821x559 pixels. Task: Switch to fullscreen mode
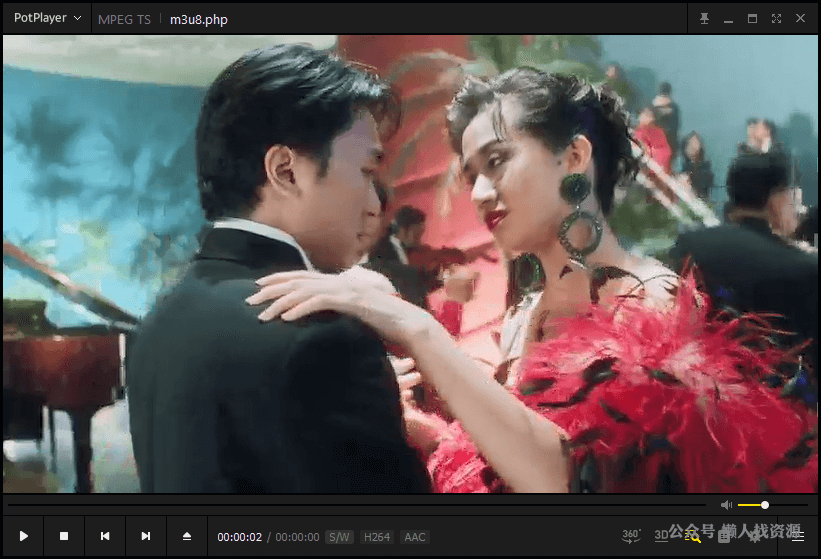(776, 19)
